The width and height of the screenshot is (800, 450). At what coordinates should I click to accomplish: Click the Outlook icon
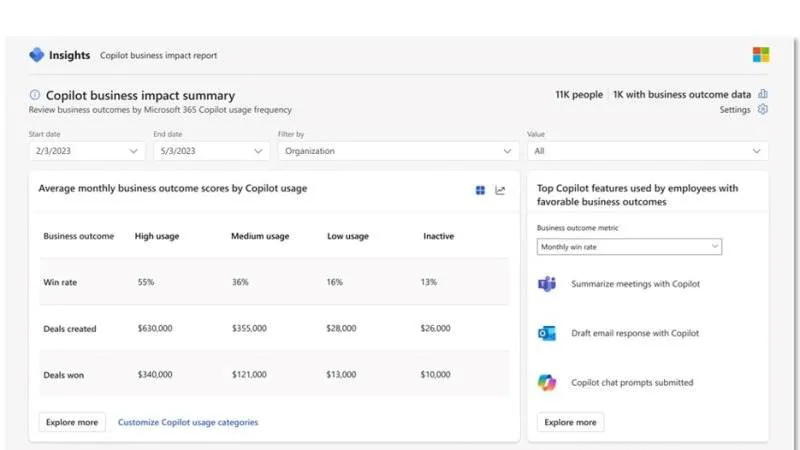pos(546,334)
